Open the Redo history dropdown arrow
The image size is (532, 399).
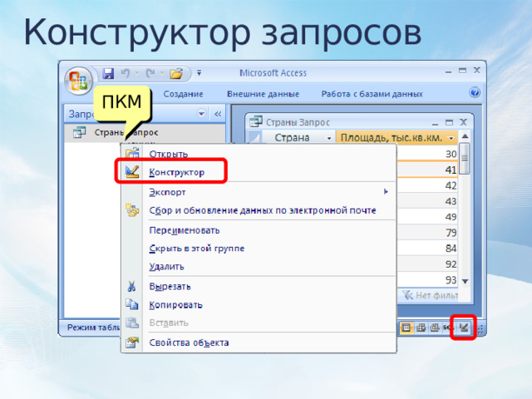[162, 72]
